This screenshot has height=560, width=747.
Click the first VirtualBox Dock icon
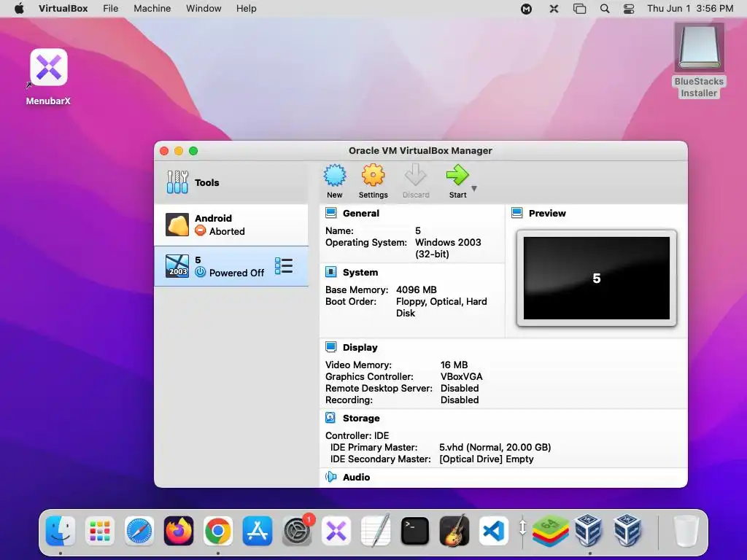(x=589, y=531)
